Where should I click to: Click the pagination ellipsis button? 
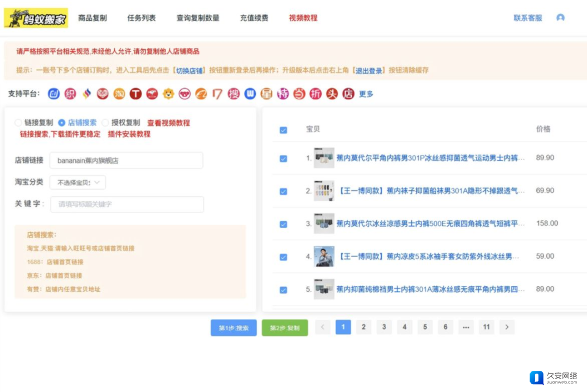pos(465,327)
